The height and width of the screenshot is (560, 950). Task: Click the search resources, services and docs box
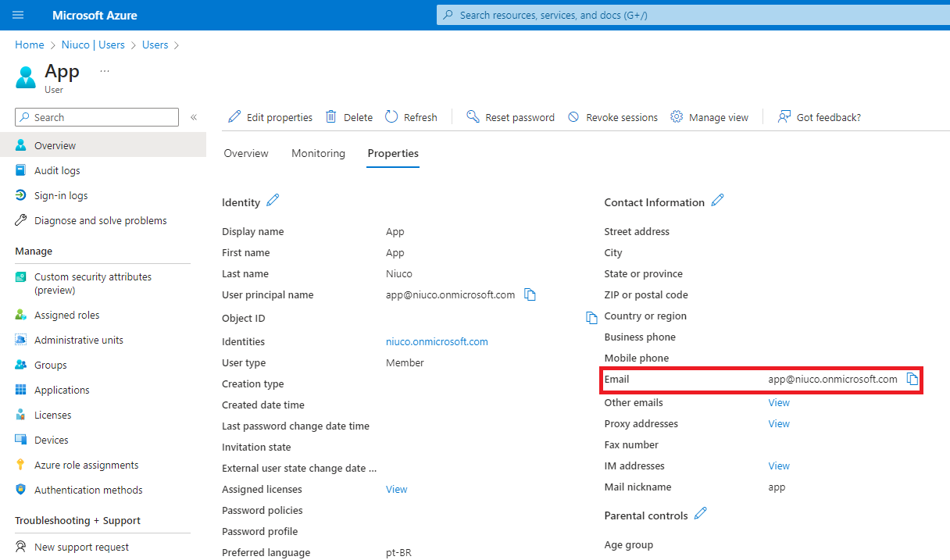693,15
